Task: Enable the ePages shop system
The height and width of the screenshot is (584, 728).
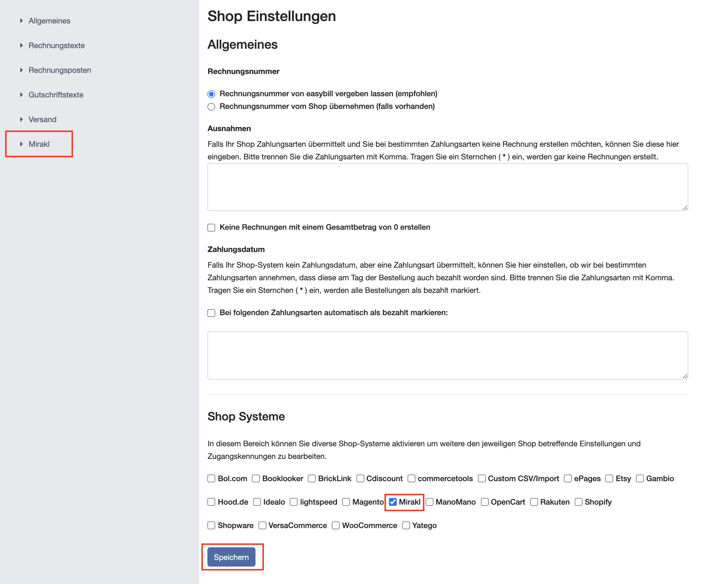Action: click(x=568, y=479)
